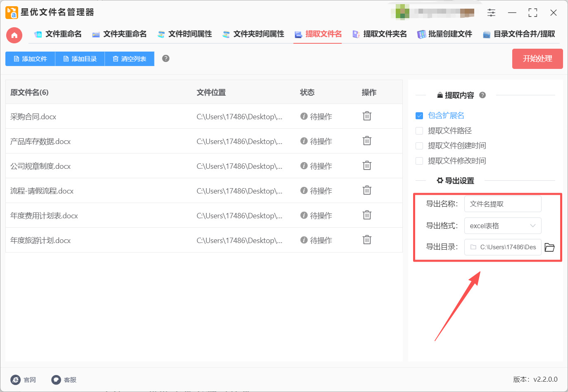Image resolution: width=568 pixels, height=392 pixels.
Task: Enable the 提取文件修改时间 checkbox
Action: tap(419, 161)
